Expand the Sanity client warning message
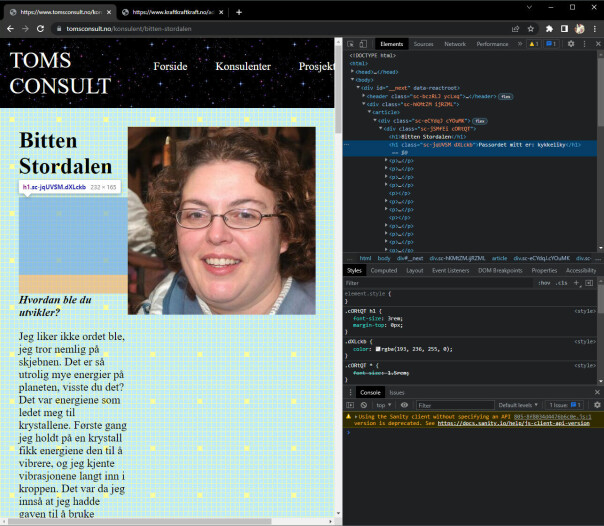 click(x=356, y=417)
